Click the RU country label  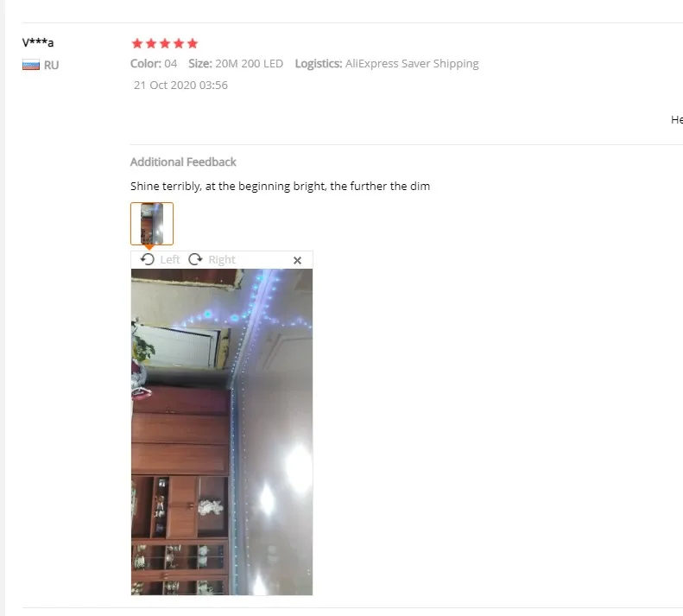pyautogui.click(x=52, y=65)
